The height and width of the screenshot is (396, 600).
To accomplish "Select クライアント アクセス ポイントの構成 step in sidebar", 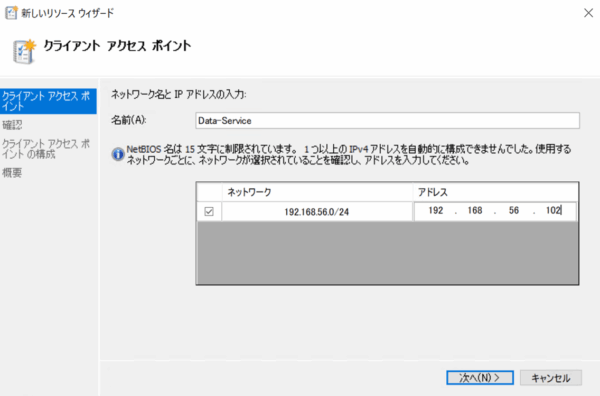I will click(46, 149).
